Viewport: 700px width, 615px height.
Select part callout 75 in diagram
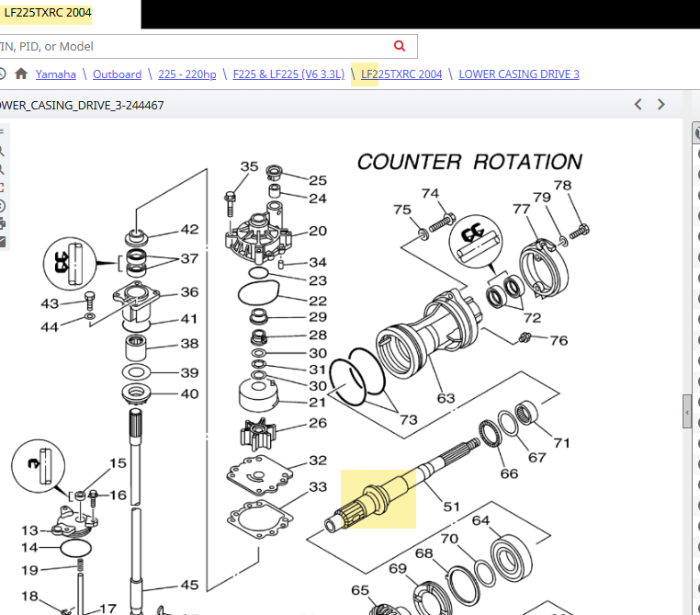click(x=402, y=210)
